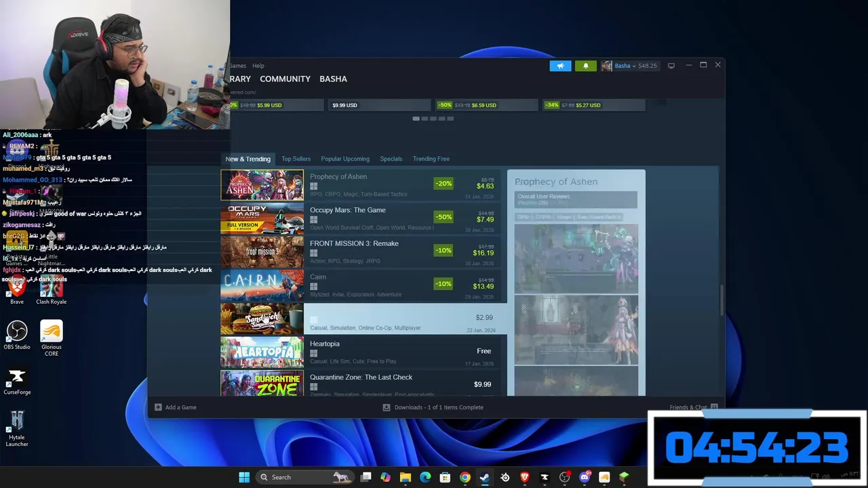Open the CurseForge desktop shortcut
The width and height of the screenshot is (868, 488).
click(x=17, y=381)
